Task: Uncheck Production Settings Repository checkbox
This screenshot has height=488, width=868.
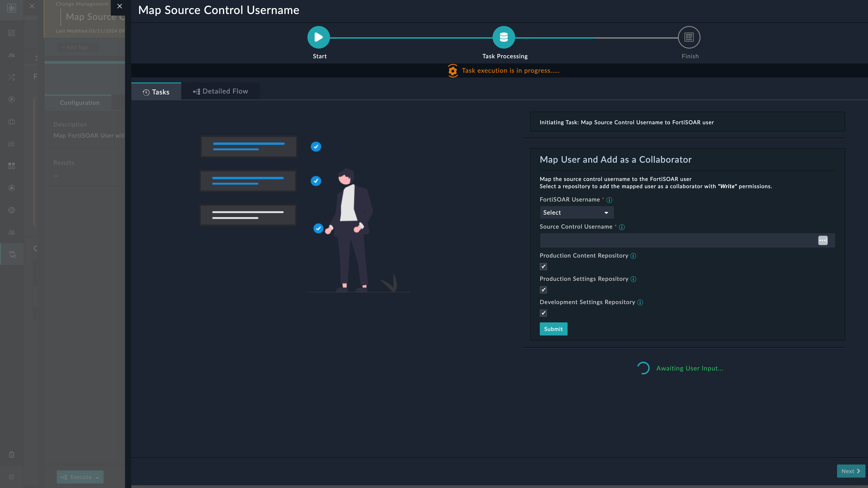Action: [x=543, y=290]
